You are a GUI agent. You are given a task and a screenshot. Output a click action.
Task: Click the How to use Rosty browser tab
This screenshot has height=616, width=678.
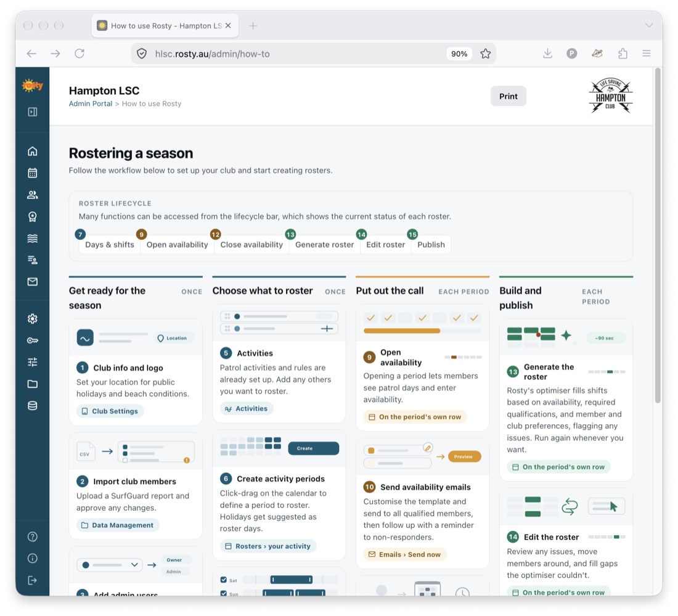(165, 26)
